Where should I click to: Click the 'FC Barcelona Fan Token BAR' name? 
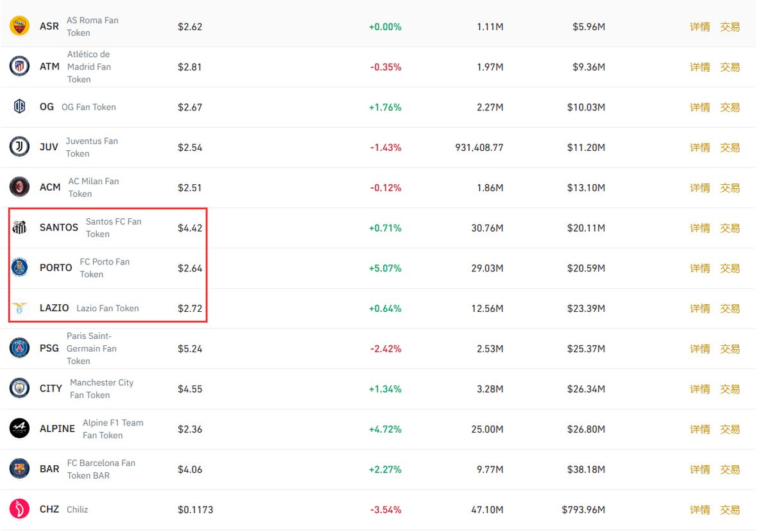click(x=101, y=469)
